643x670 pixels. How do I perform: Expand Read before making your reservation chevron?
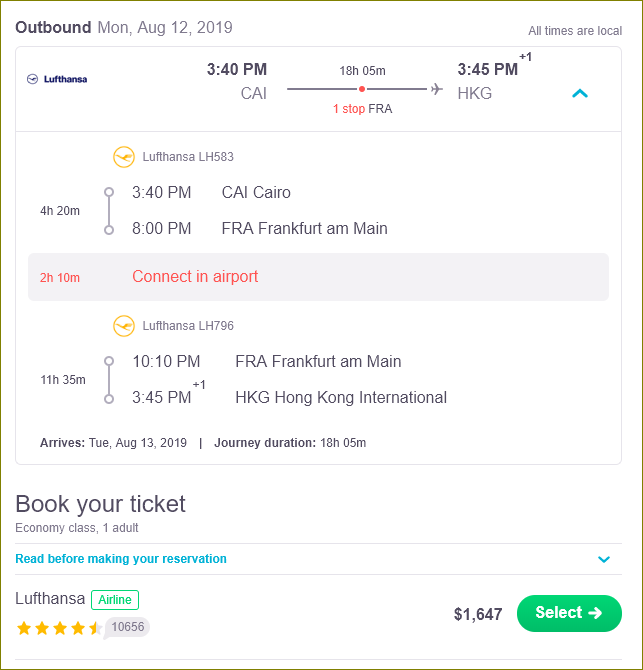click(x=604, y=559)
